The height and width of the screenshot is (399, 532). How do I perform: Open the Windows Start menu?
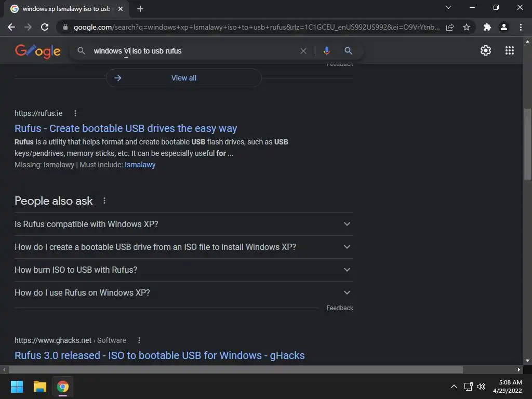17,387
